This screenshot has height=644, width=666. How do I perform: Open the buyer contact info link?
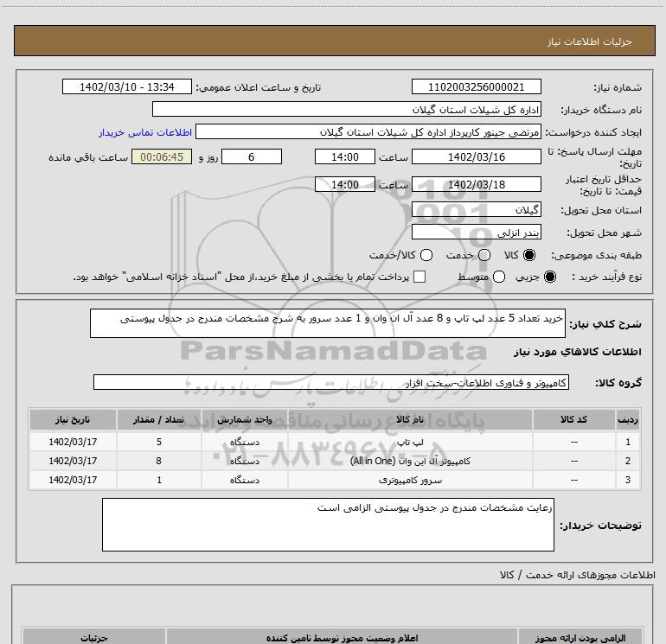(x=145, y=132)
